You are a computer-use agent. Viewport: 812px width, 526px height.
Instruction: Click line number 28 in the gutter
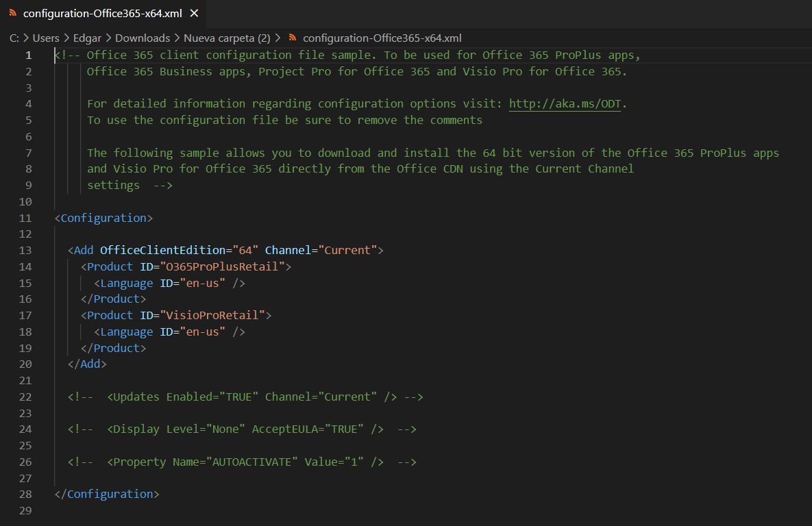coord(25,494)
